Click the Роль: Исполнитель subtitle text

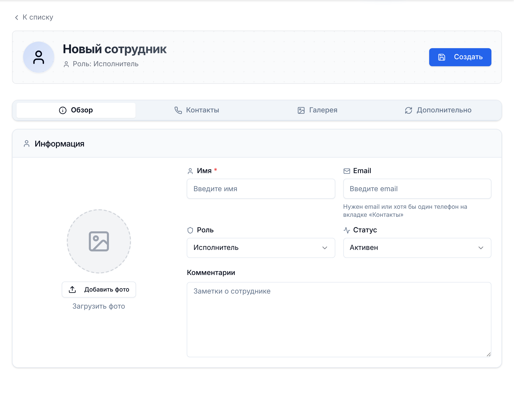click(106, 64)
